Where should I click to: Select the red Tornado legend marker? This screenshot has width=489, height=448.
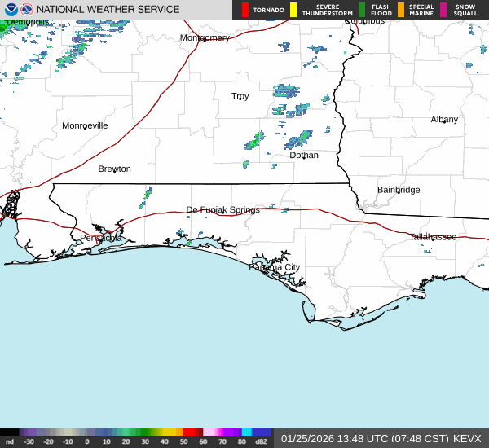click(245, 10)
